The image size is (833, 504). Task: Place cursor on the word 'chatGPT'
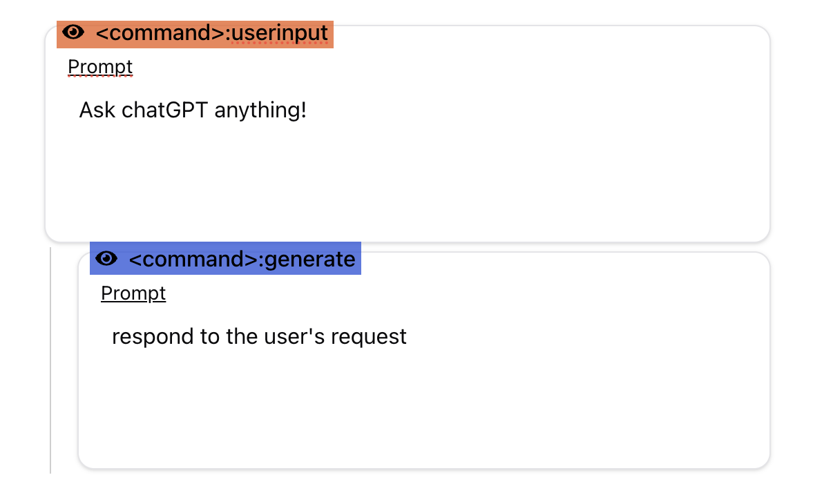(165, 110)
